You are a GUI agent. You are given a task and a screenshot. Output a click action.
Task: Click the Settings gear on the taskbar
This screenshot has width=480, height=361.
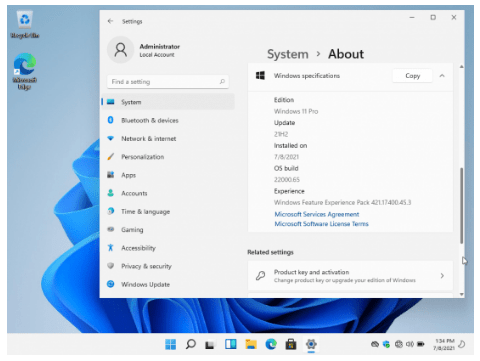(311, 344)
